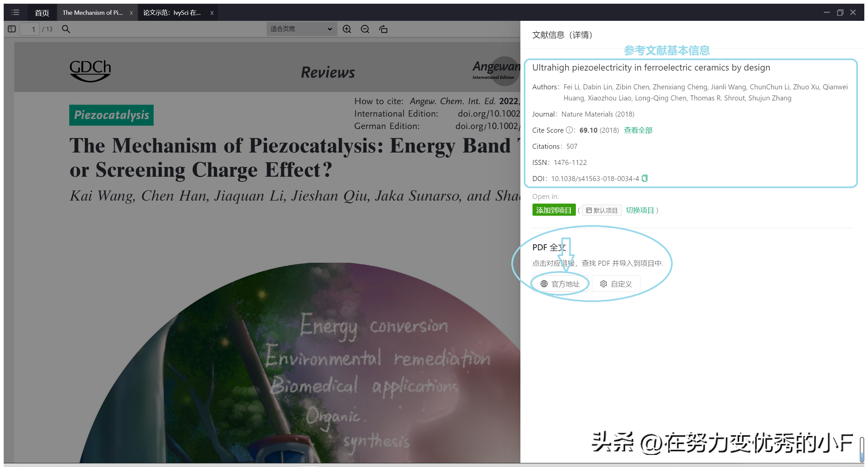The width and height of the screenshot is (868, 467).
Task: Click the Piezocatalysis green label
Action: point(112,115)
